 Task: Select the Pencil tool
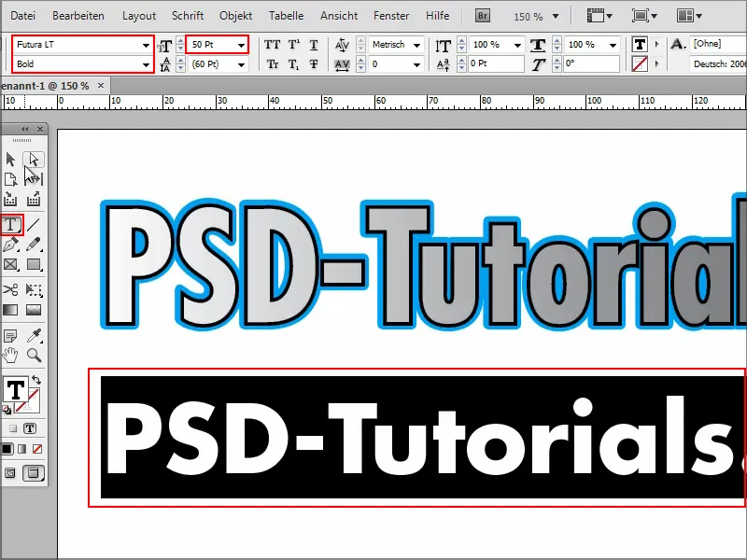34,245
